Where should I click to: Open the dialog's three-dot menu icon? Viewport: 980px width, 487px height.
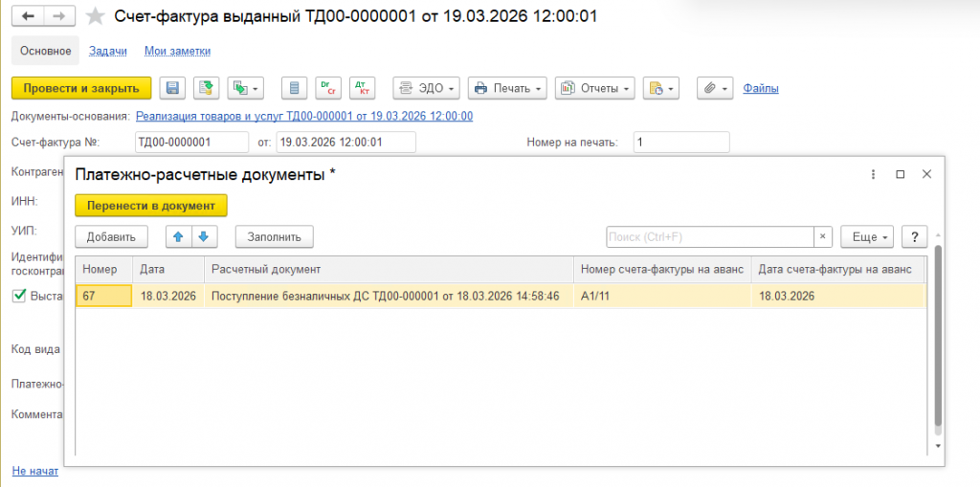874,174
